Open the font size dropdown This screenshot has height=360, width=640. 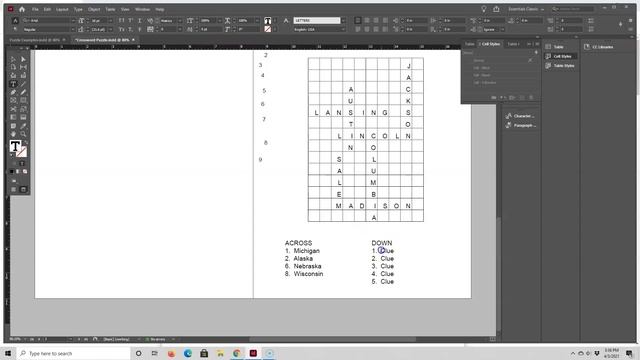point(110,20)
